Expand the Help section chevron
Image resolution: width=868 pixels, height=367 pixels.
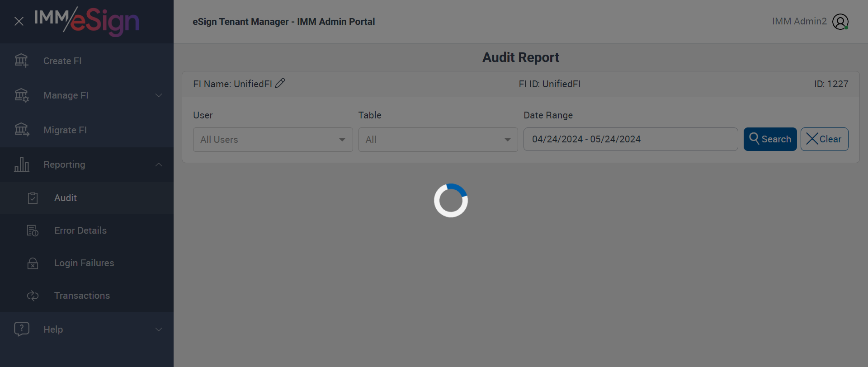pos(159,329)
